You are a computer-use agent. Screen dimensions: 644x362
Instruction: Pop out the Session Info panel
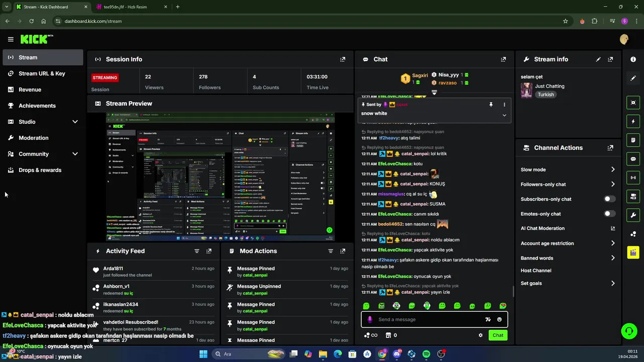[343, 59]
